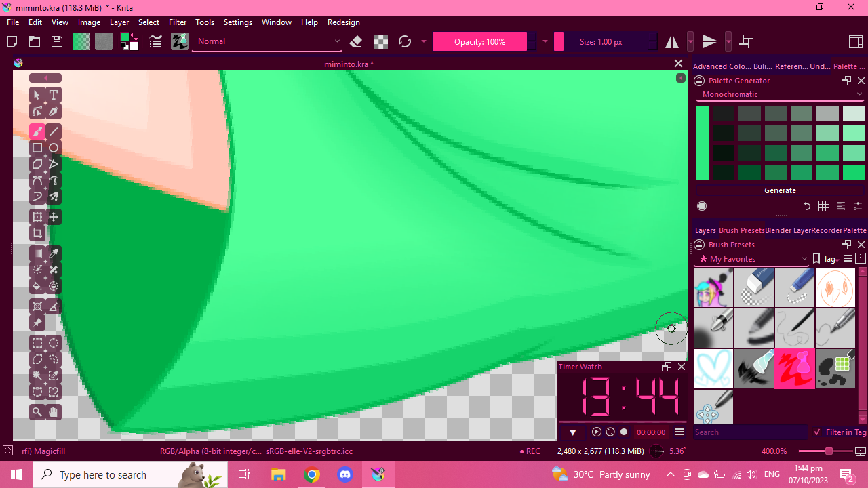Adjust the Opacity 100% slider
Screen dimensions: 868x488
[x=479, y=42]
